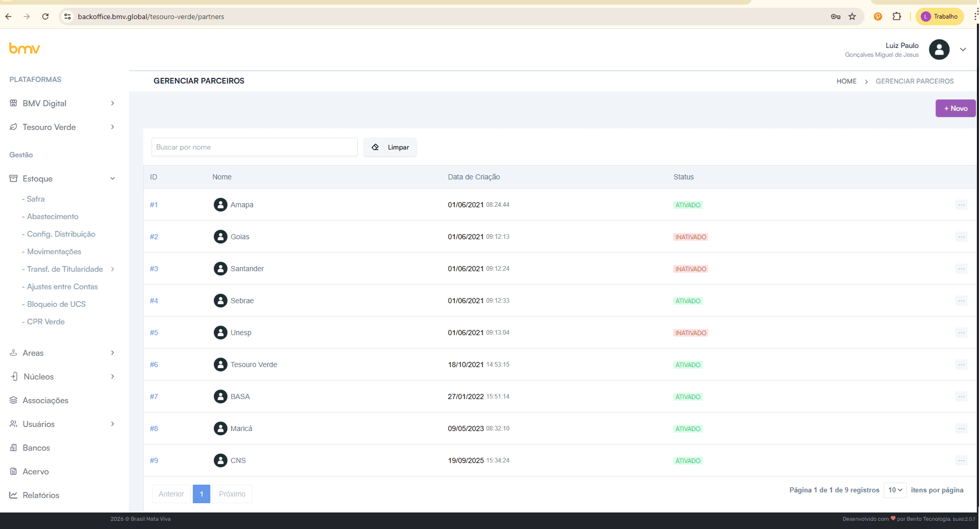Image resolution: width=980 pixels, height=529 pixels.
Task: Click the Amapa partner avatar icon
Action: (220, 205)
